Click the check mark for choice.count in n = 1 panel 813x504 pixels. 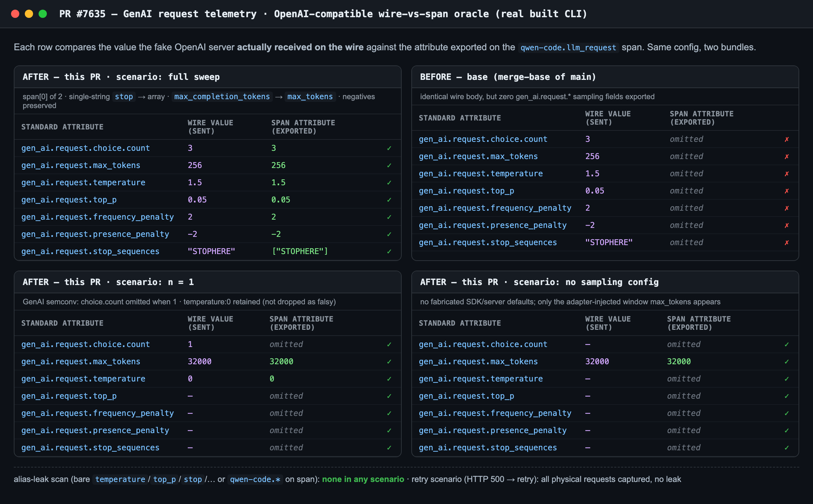389,345
